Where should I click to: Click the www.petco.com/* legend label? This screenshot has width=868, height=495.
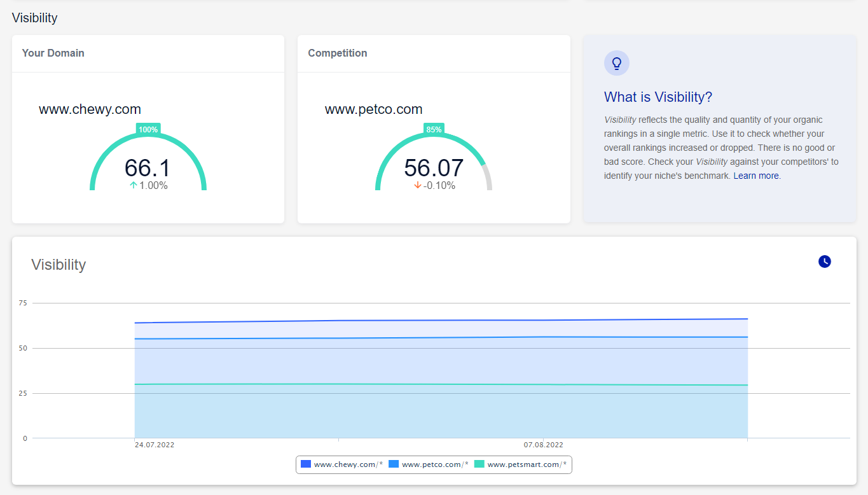(435, 464)
